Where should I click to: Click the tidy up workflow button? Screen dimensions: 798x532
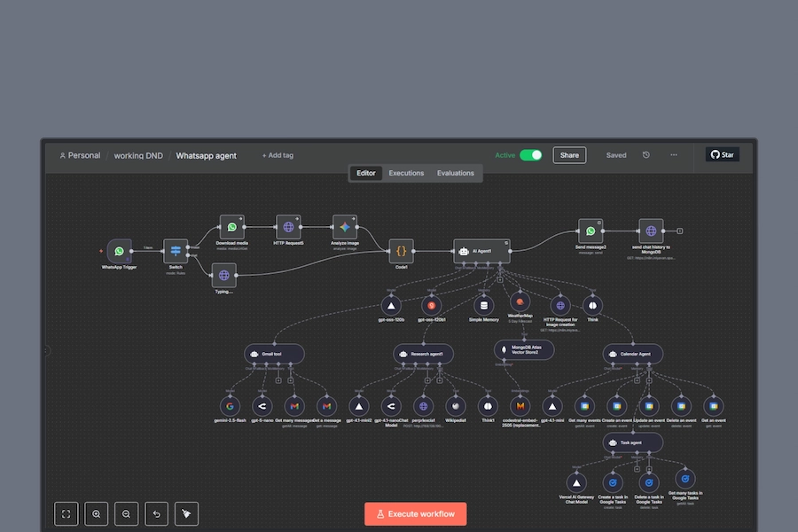186,513
